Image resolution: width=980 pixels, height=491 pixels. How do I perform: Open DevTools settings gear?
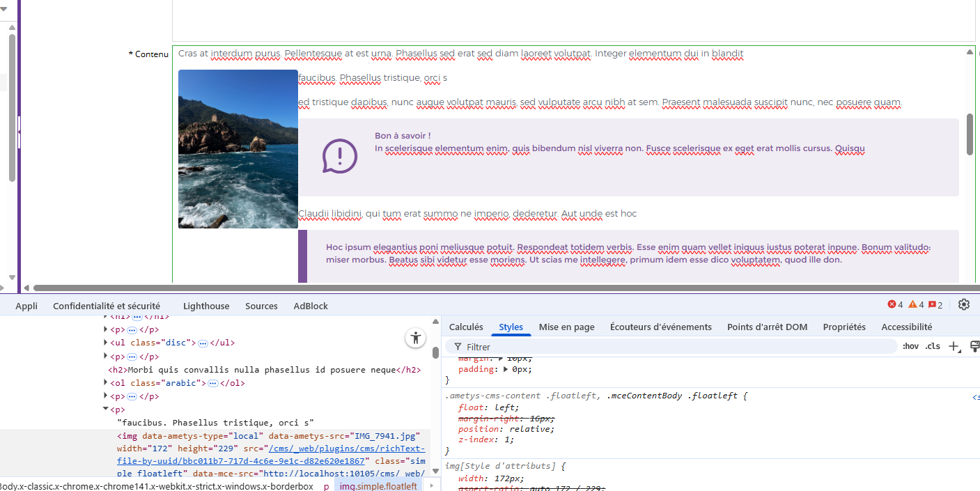(x=964, y=304)
